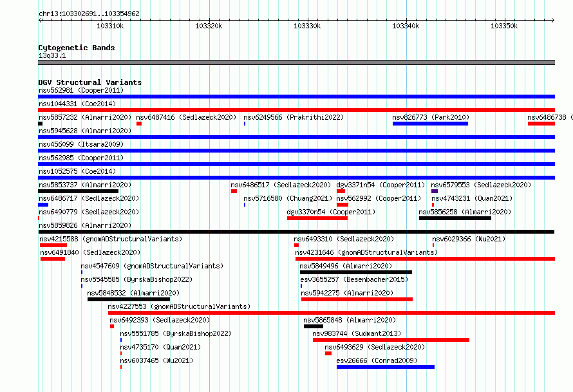This screenshot has height=392, width=573.
Task: Open nsv4227553 (gnomADStructuralVariants) label
Action: point(179,306)
